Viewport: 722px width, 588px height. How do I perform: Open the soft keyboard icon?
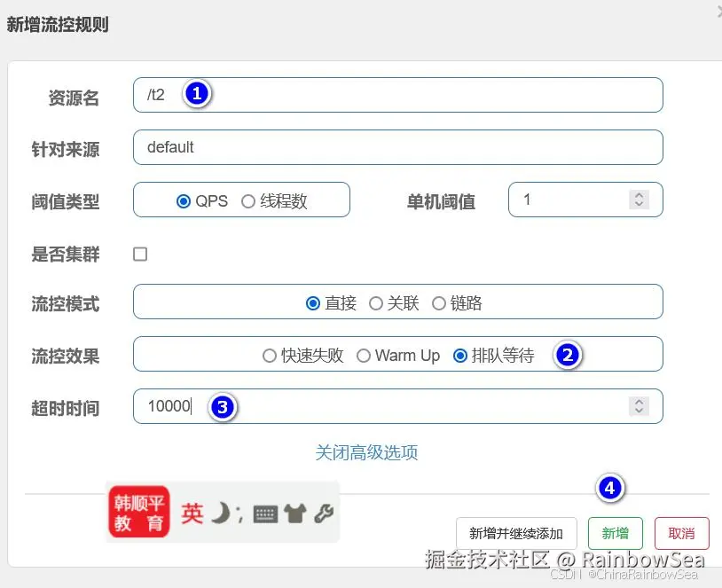265,514
